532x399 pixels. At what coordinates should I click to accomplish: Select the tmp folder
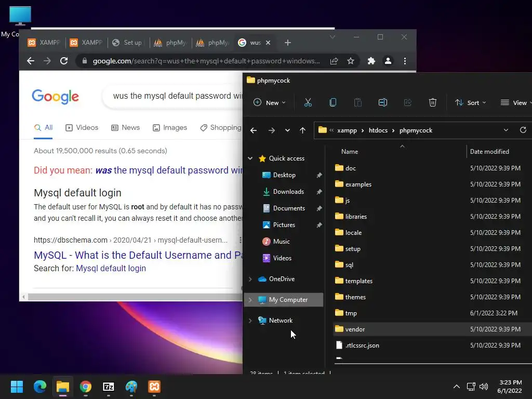point(433,313)
